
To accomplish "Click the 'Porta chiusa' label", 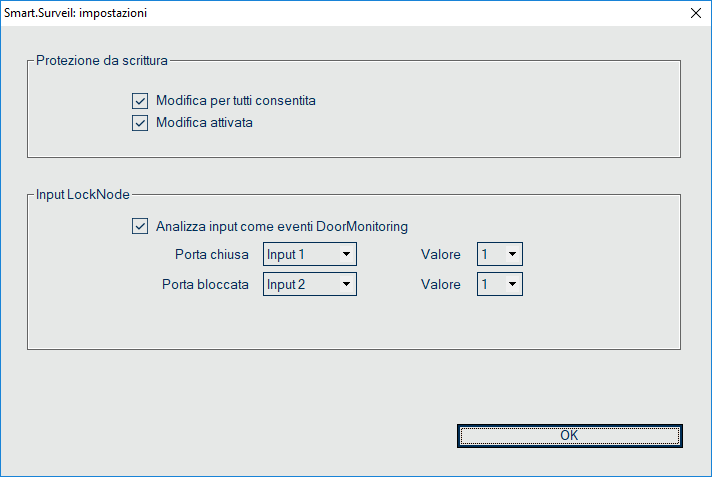I will [211, 255].
